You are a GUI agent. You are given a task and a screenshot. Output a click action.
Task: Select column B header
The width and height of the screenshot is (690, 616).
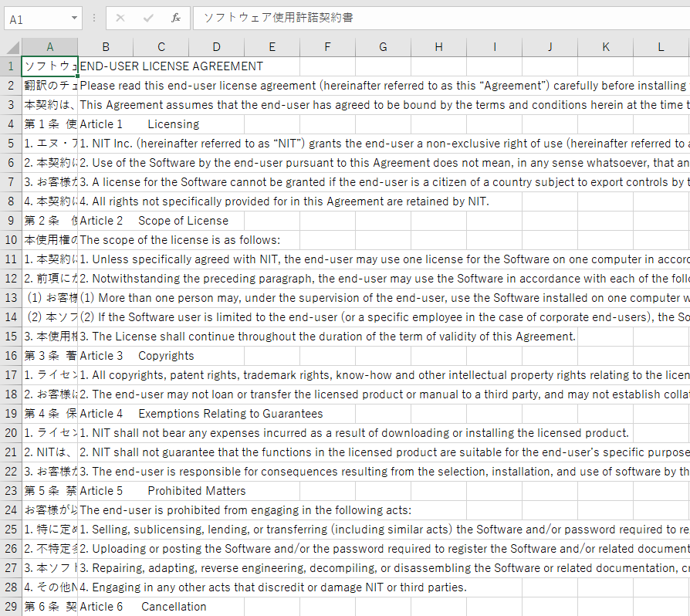click(106, 47)
